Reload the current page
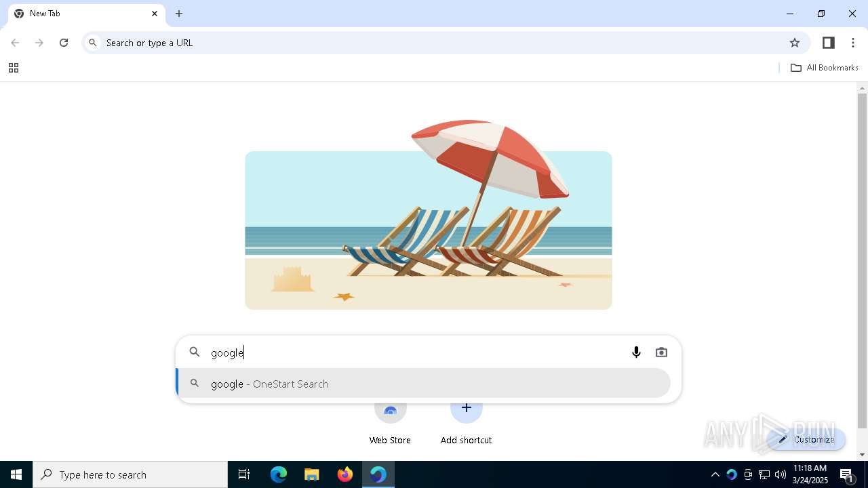The image size is (868, 488). point(64,43)
